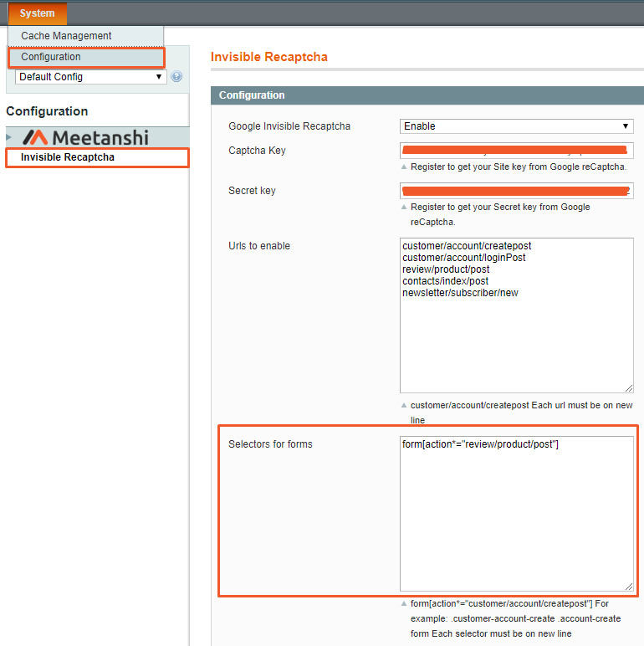Click the Secret key label
644x646 pixels.
click(252, 191)
